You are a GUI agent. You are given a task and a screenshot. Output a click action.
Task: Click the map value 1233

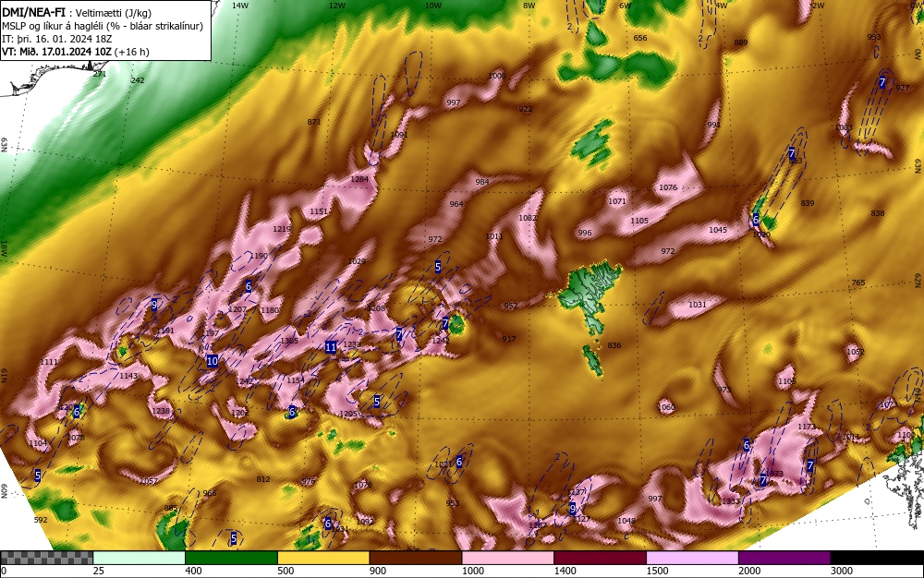coord(352,344)
